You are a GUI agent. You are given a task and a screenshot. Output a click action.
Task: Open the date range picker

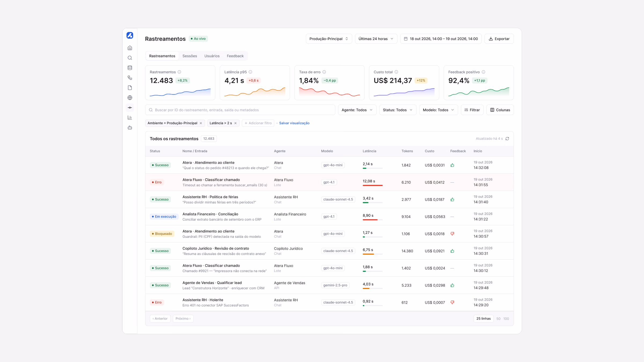tap(441, 39)
